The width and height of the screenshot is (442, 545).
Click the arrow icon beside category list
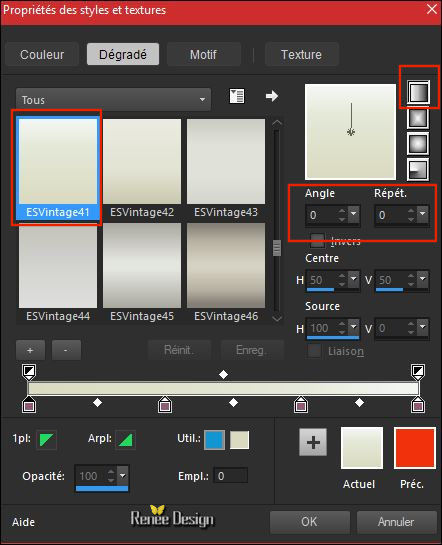272,96
